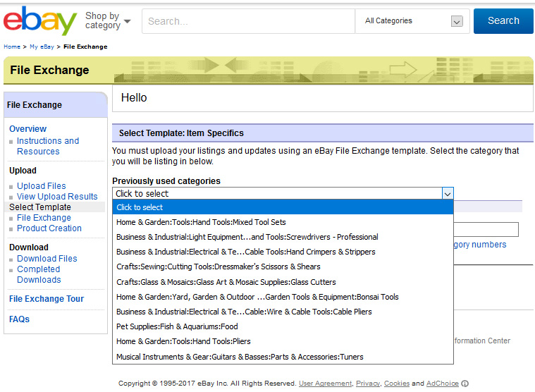Expand the Shop by category menu
Screen dimensions: 535x392
(108, 20)
